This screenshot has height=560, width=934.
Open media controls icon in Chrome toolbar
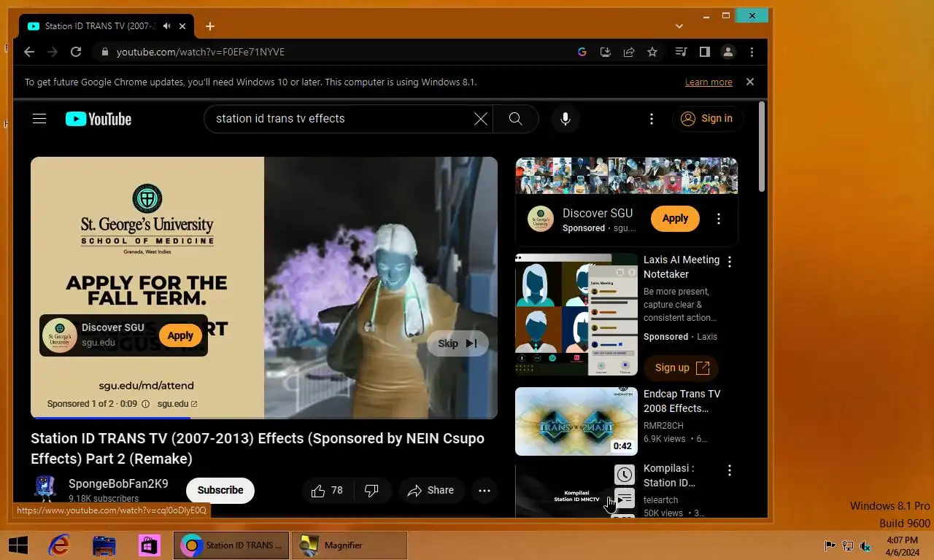pos(681,52)
